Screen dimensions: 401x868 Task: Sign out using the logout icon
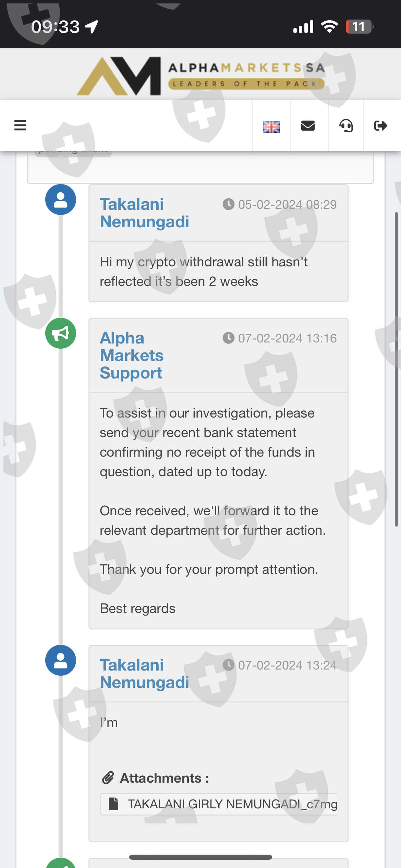tap(380, 126)
